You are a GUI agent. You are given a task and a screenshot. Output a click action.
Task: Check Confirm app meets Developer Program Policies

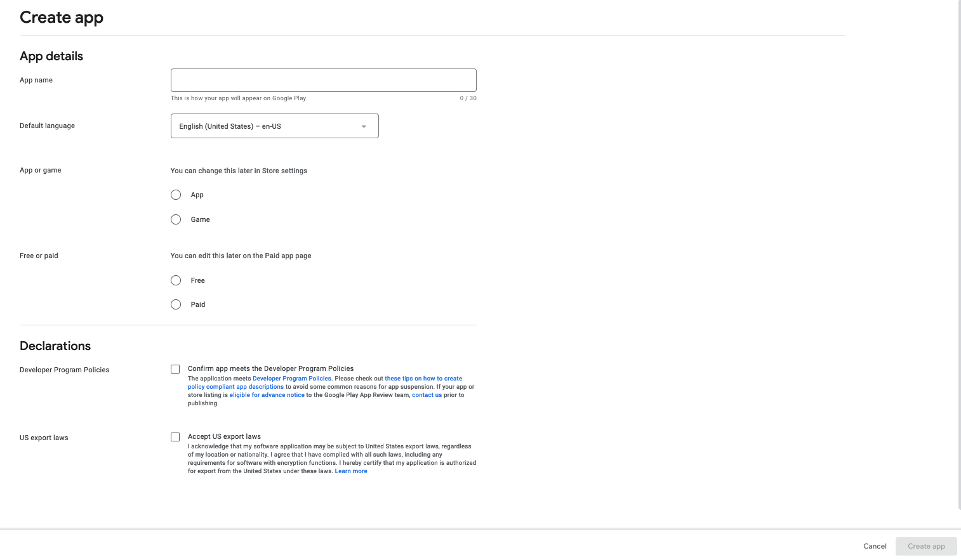pos(175,369)
